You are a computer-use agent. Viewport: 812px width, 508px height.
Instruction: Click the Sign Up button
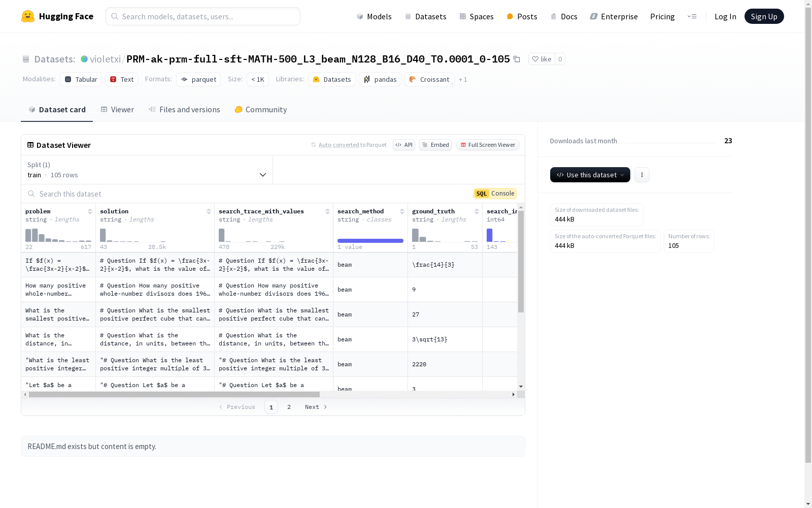point(764,16)
